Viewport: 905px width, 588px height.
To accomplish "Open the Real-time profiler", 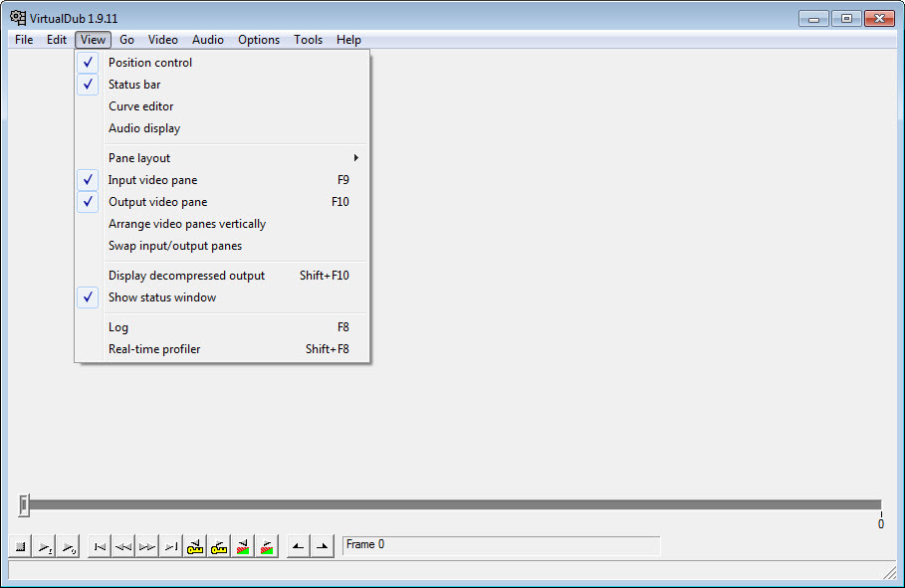I will pyautogui.click(x=222, y=349).
